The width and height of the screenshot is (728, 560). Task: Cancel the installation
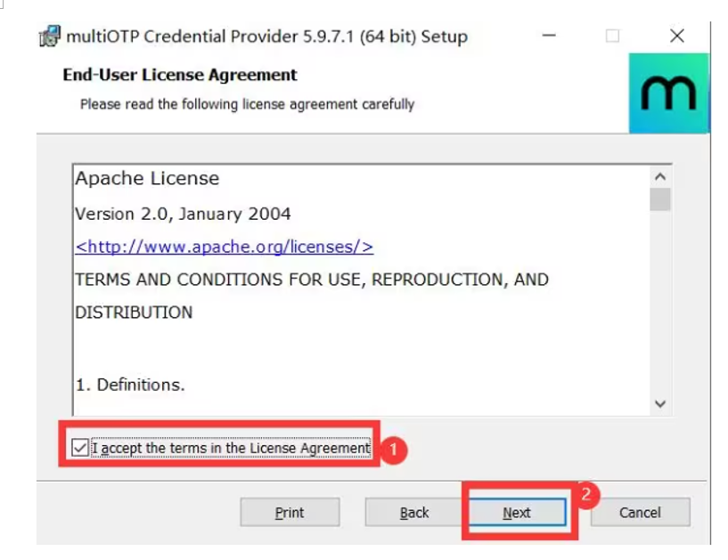tap(640, 513)
